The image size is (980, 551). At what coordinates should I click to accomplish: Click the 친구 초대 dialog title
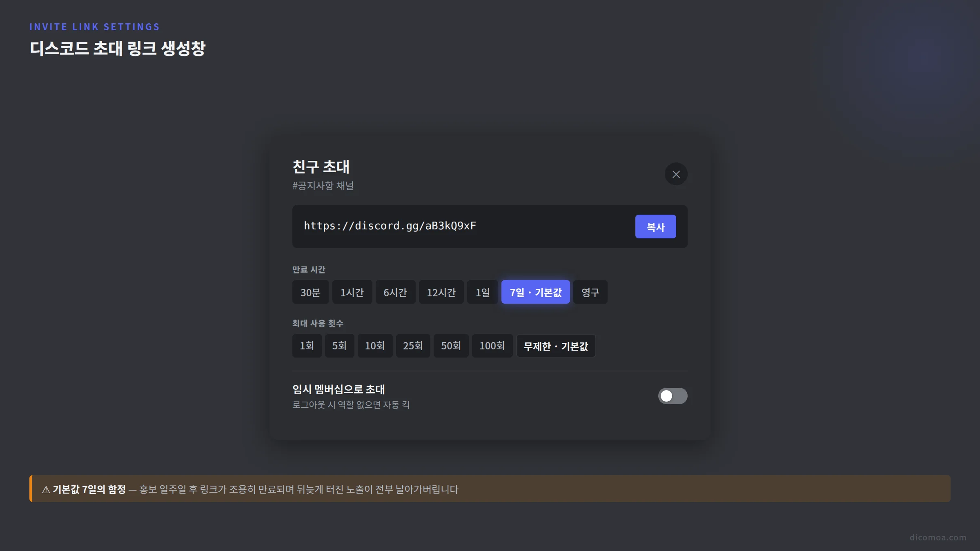click(321, 167)
